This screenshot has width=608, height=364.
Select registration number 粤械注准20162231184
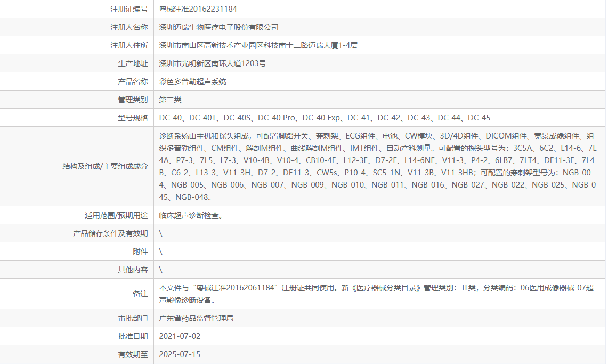point(198,9)
